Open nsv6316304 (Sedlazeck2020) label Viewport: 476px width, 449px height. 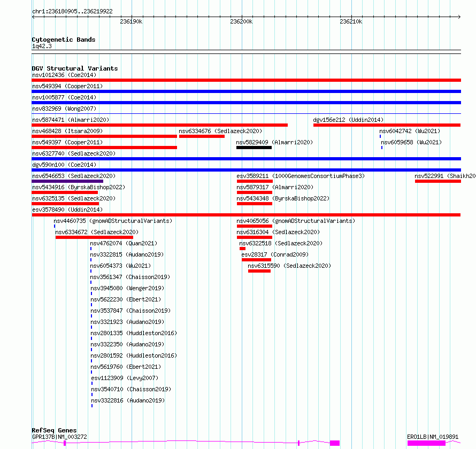[x=278, y=232]
